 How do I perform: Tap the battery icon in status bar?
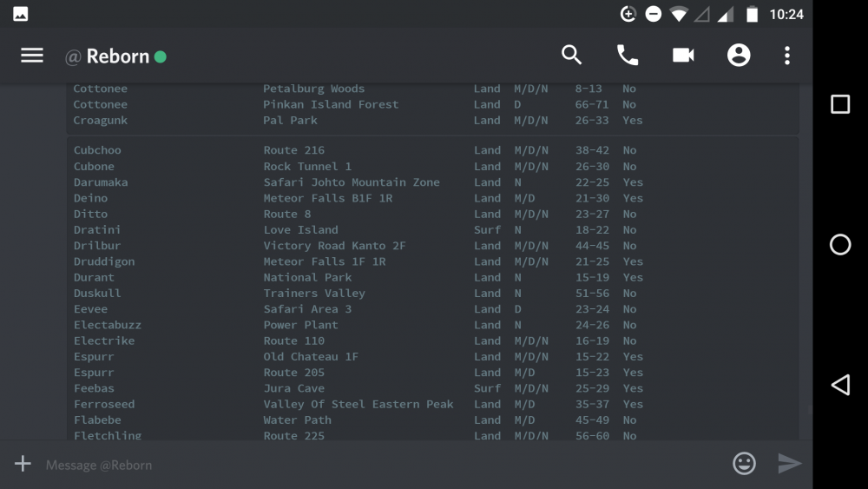tap(752, 14)
